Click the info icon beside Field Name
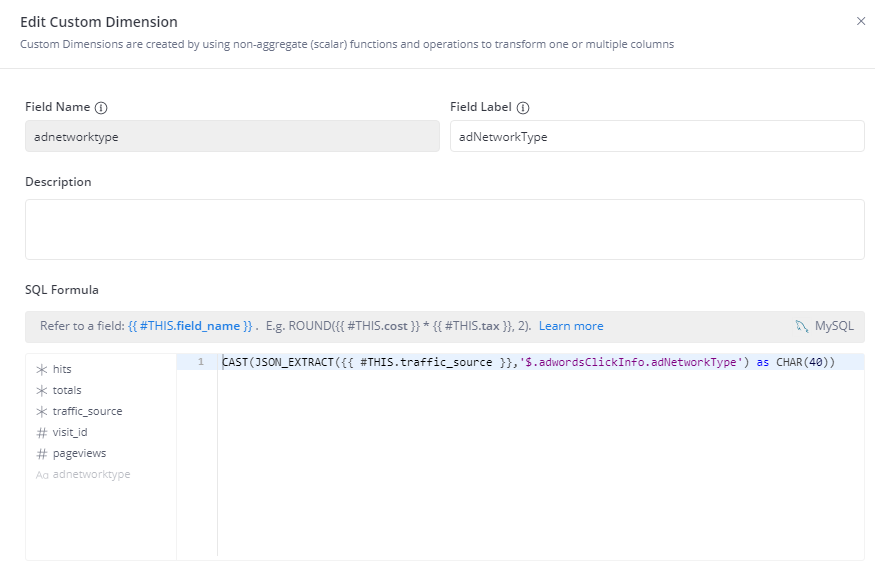The image size is (875, 565). [x=101, y=108]
